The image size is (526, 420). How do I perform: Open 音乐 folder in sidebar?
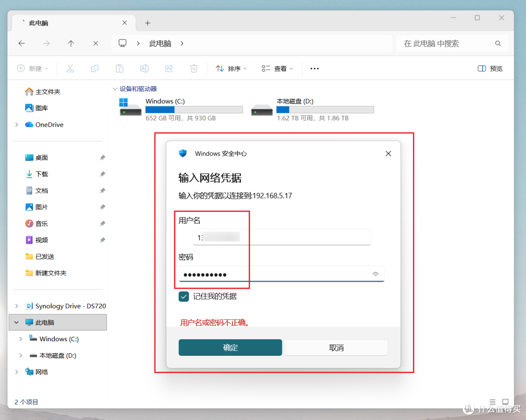37,223
